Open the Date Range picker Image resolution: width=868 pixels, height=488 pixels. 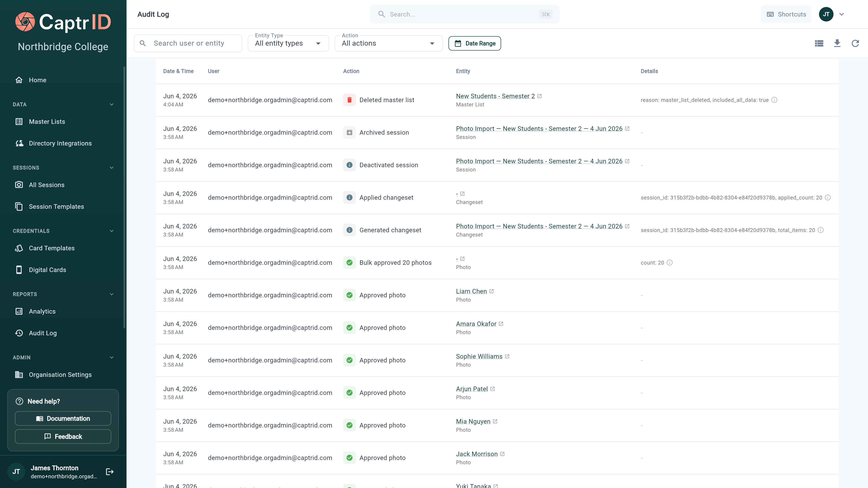[474, 43]
